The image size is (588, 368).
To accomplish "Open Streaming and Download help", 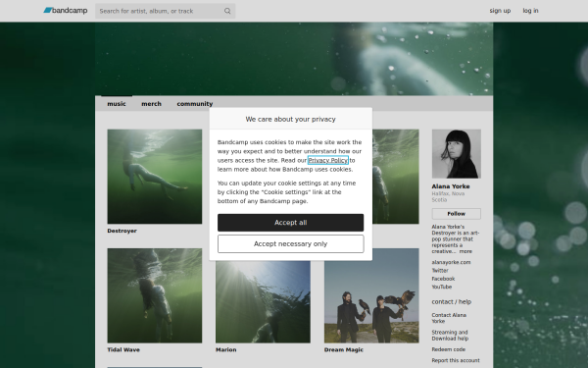I will tap(450, 336).
